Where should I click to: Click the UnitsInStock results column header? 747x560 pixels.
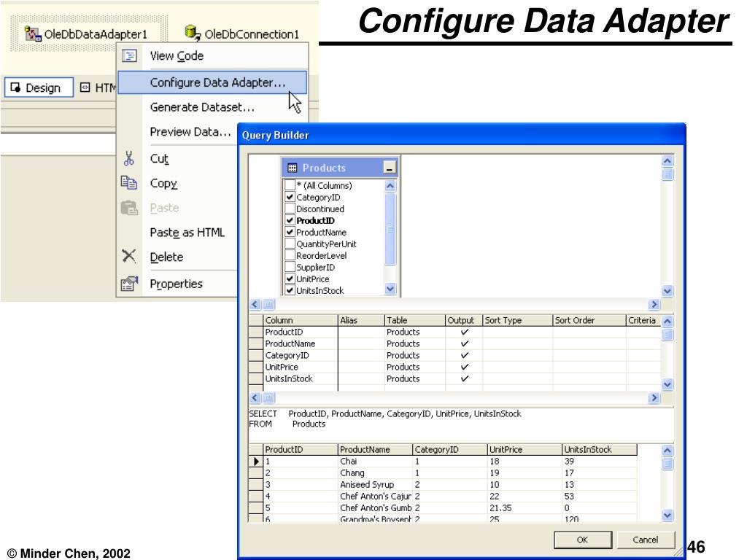[600, 449]
